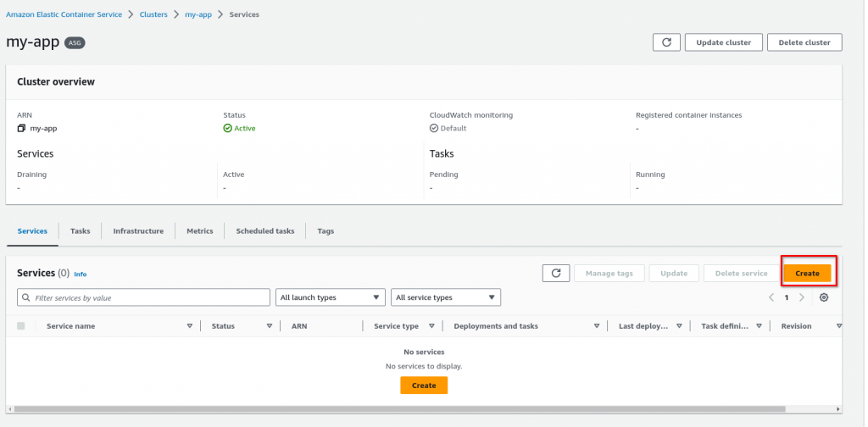Click Delete cluster button
The width and height of the screenshot is (868, 427).
click(804, 42)
